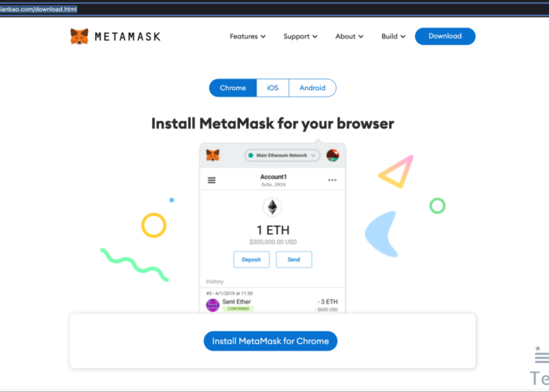Open Main Ethereum Network selector
549x392 pixels.
pos(282,155)
